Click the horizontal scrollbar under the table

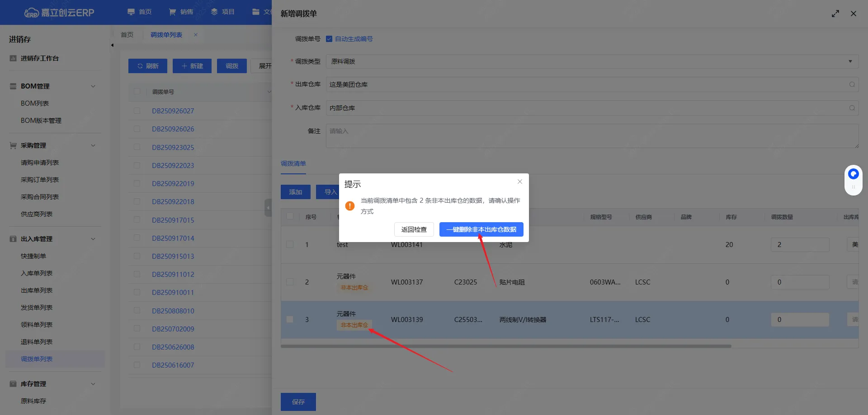pos(505,346)
